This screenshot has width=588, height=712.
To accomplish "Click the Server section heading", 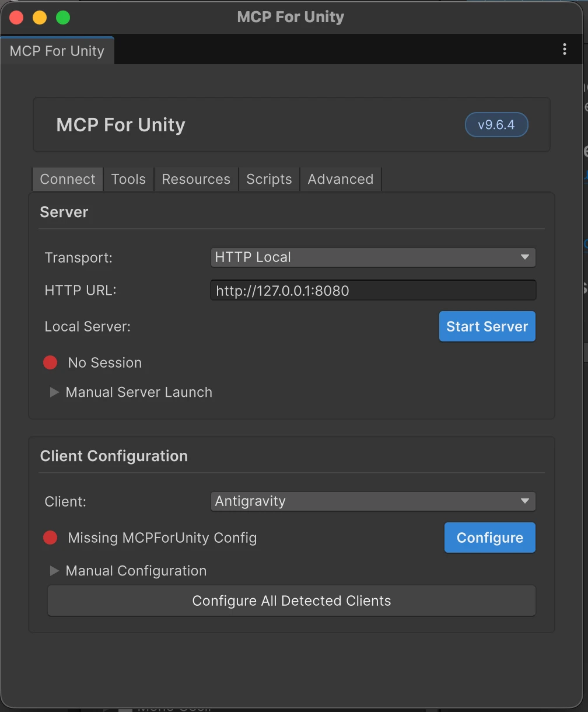I will pos(64,212).
